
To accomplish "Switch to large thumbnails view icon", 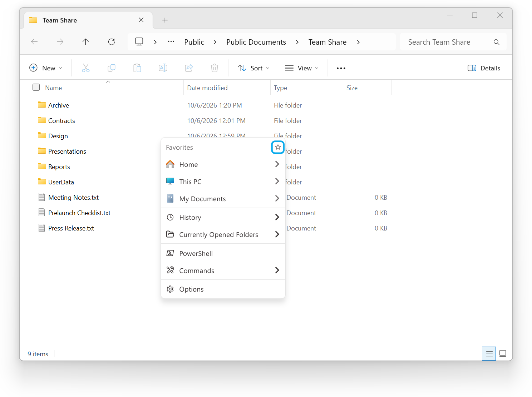I will (x=503, y=354).
